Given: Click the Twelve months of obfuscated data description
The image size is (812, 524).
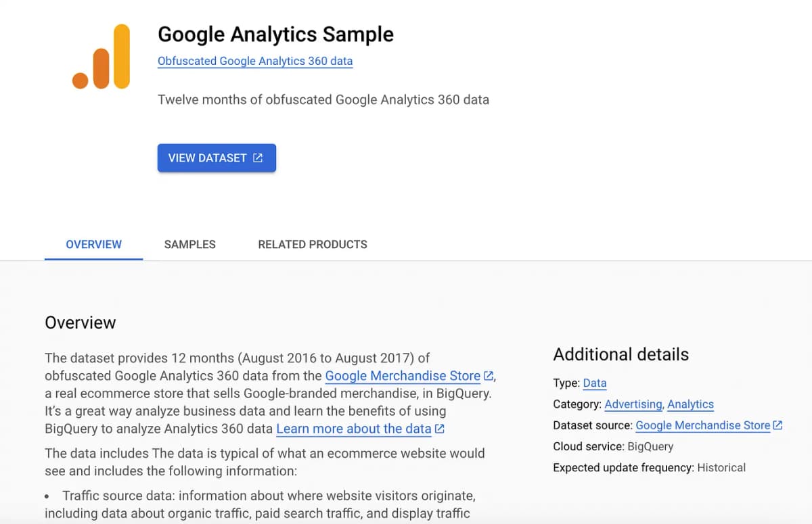Looking at the screenshot, I should [x=323, y=99].
